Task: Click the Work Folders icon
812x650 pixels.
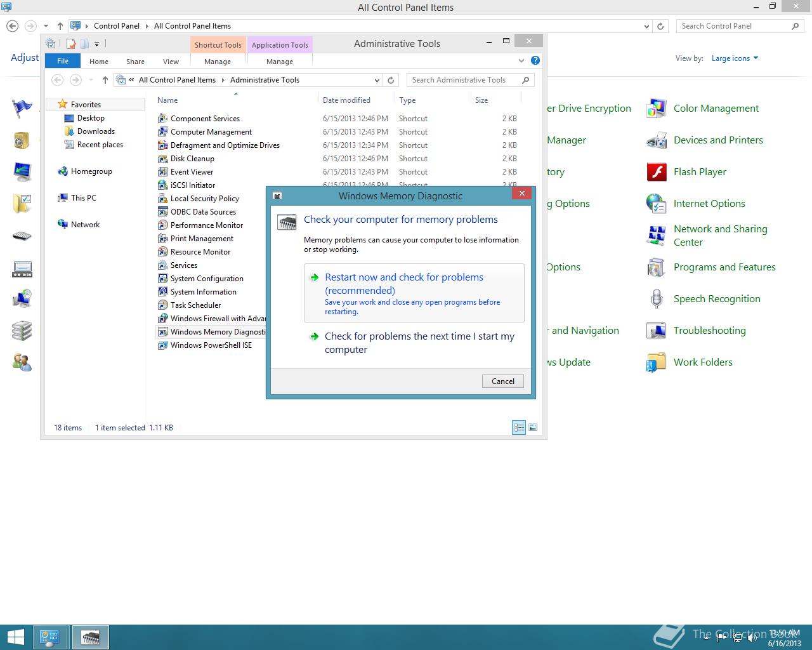Action: [x=656, y=362]
